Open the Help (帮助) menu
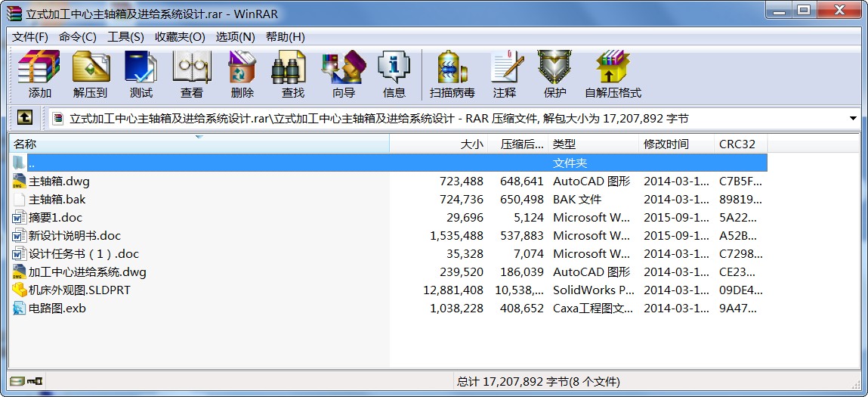868x397 pixels. coord(285,37)
